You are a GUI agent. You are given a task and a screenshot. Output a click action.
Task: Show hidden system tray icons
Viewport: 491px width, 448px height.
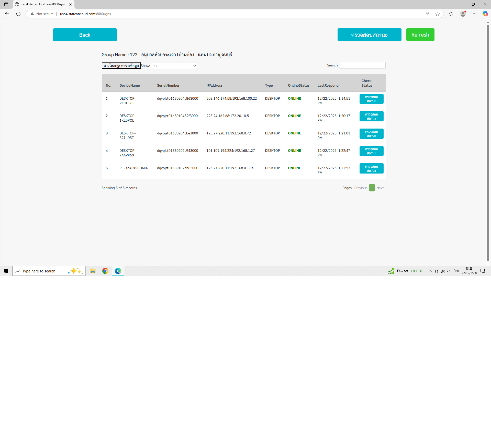[430, 271]
